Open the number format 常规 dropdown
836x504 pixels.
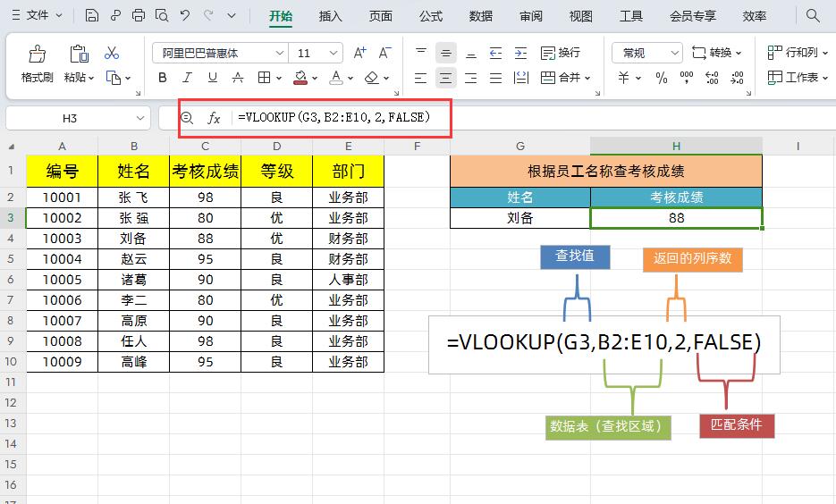646,53
